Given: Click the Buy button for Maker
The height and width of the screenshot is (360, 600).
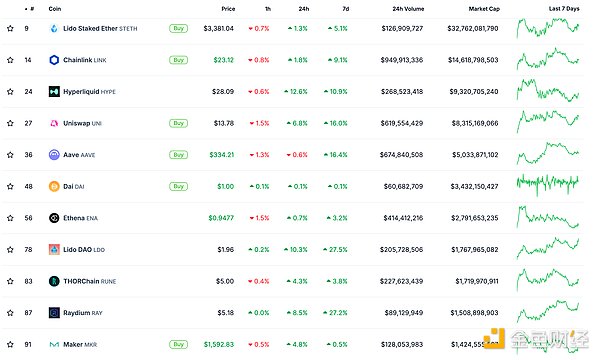Looking at the screenshot, I should (x=178, y=344).
